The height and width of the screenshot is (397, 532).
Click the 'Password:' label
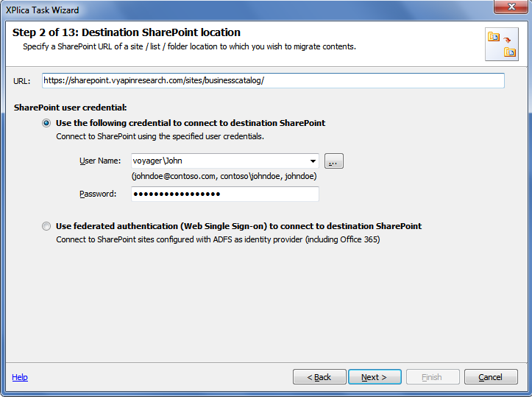click(x=98, y=194)
